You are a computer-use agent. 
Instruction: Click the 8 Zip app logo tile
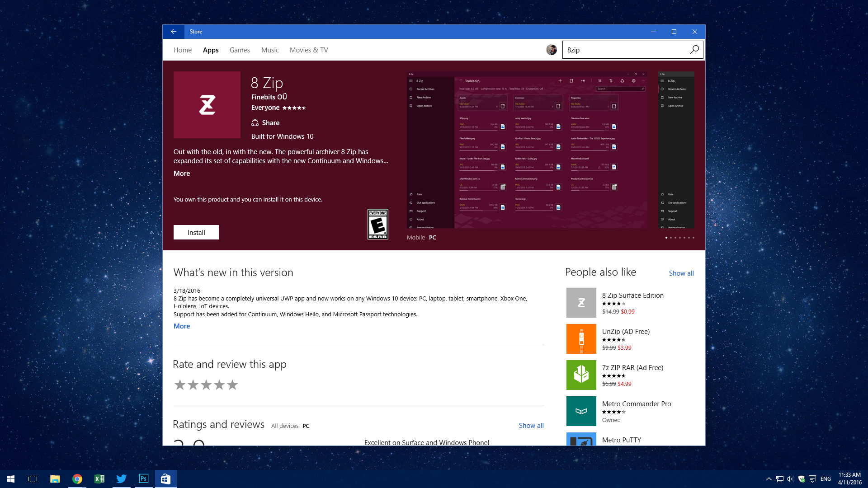pyautogui.click(x=207, y=105)
